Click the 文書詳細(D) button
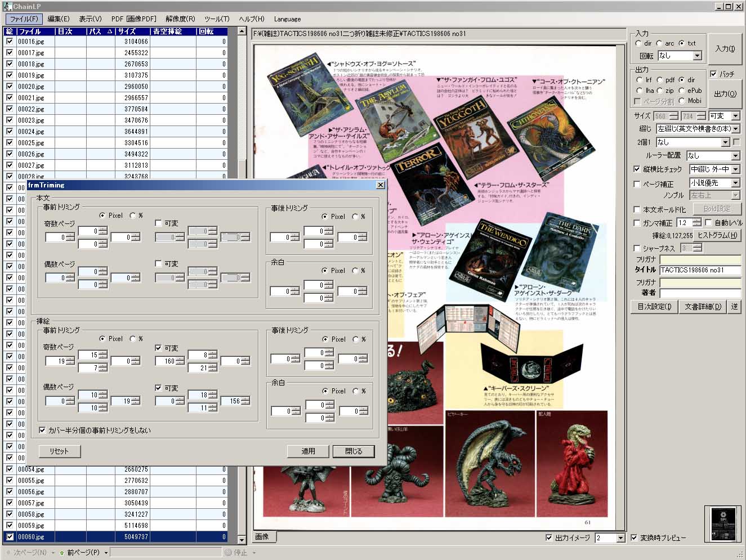 703,307
